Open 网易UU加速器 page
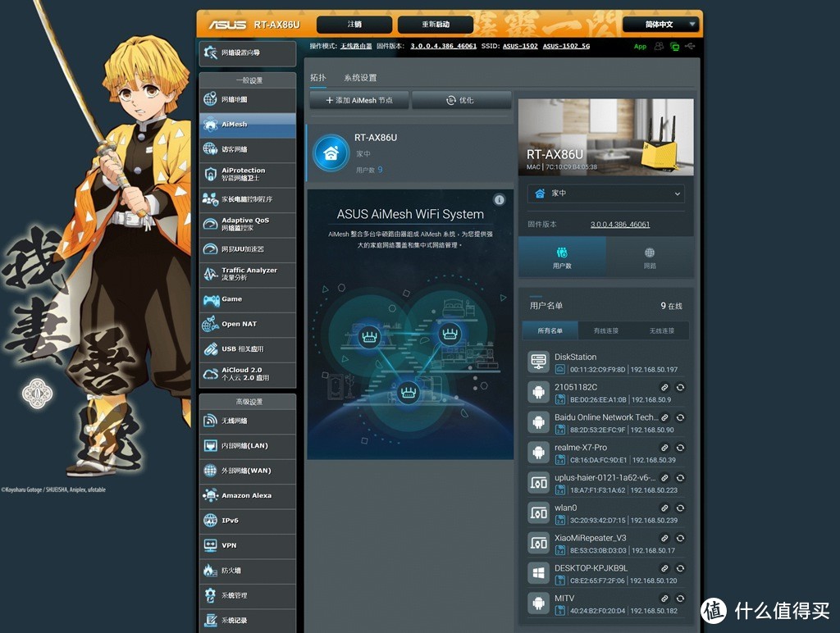 [x=248, y=249]
